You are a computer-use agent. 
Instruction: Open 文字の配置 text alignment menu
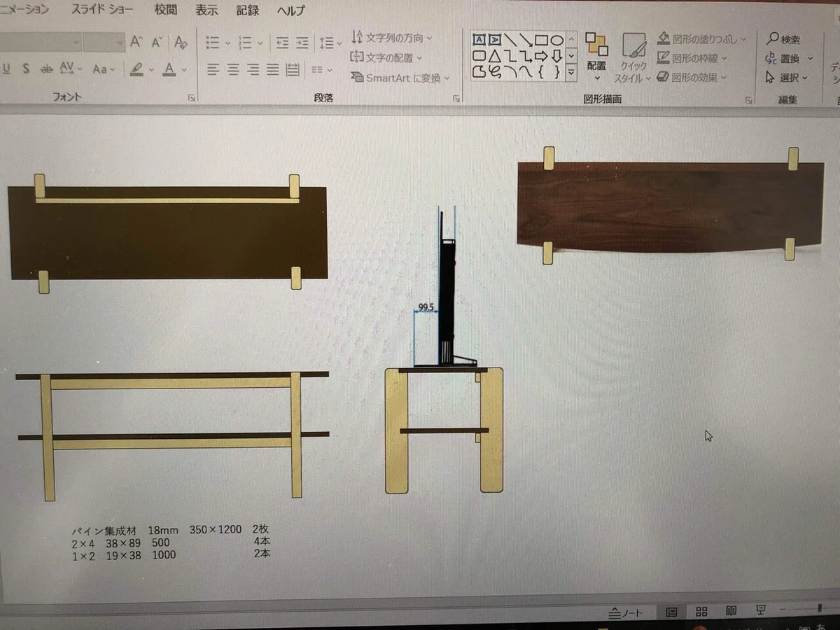pos(387,57)
